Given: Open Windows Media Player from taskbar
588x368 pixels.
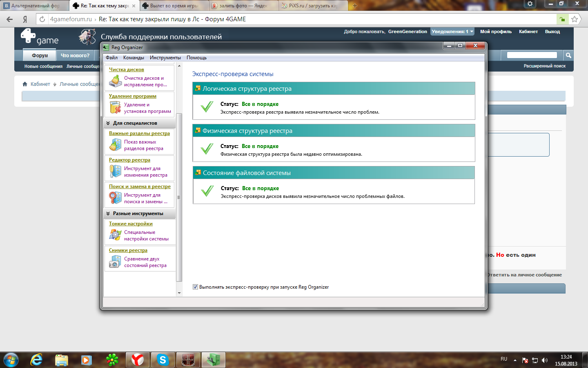Looking at the screenshot, I should 87,360.
